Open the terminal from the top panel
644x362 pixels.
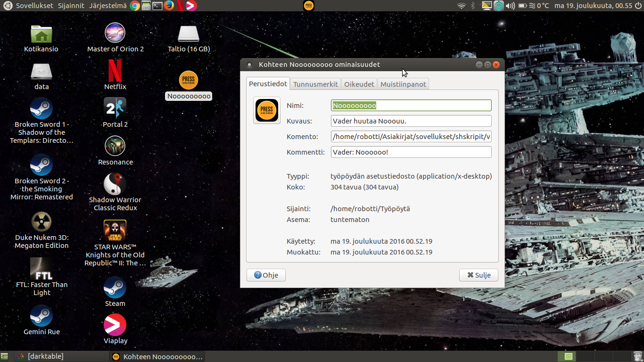[x=157, y=6]
